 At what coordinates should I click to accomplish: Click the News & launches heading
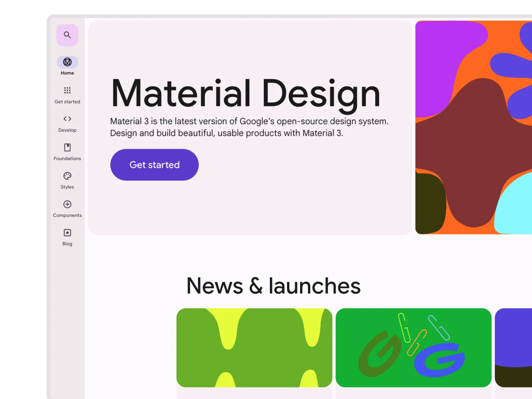coord(273,286)
